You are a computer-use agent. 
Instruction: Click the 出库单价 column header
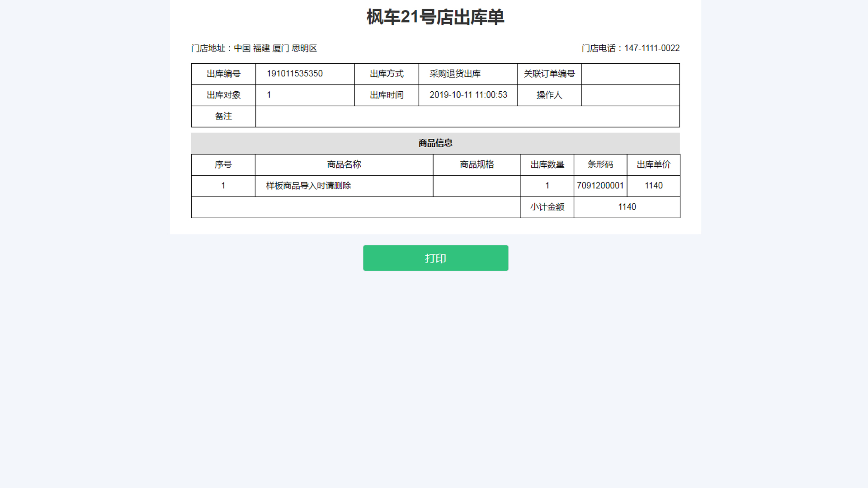653,164
